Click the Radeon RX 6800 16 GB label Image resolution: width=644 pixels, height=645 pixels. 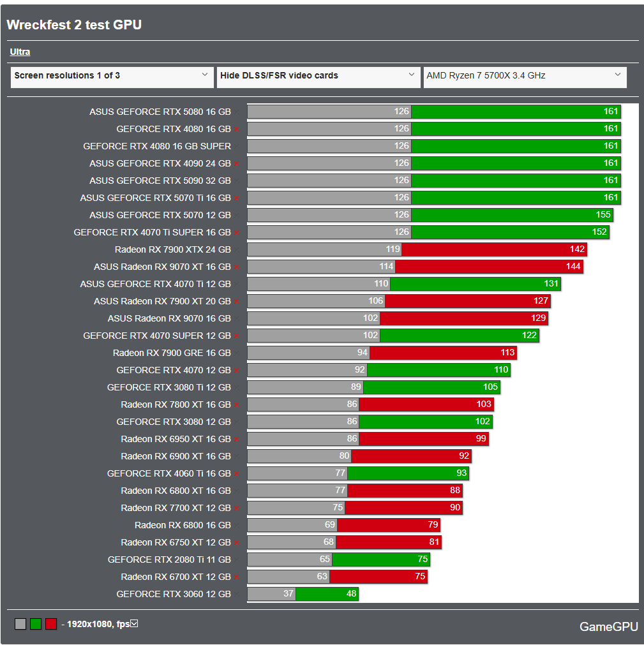[183, 525]
